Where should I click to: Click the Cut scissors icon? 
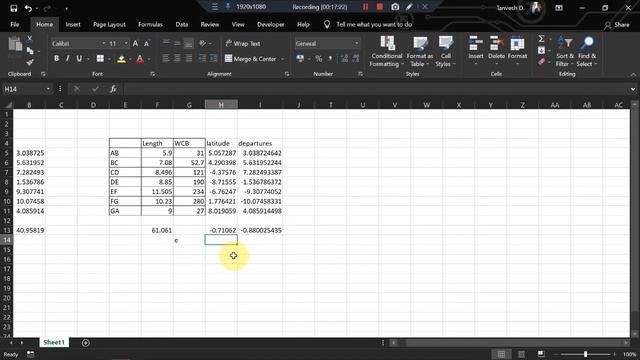(29, 38)
